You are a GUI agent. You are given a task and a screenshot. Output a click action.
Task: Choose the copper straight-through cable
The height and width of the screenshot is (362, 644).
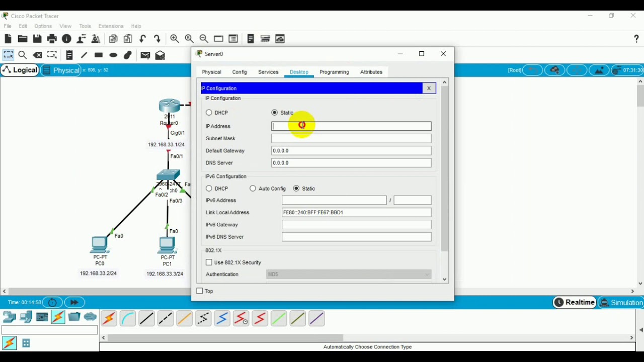click(x=147, y=318)
